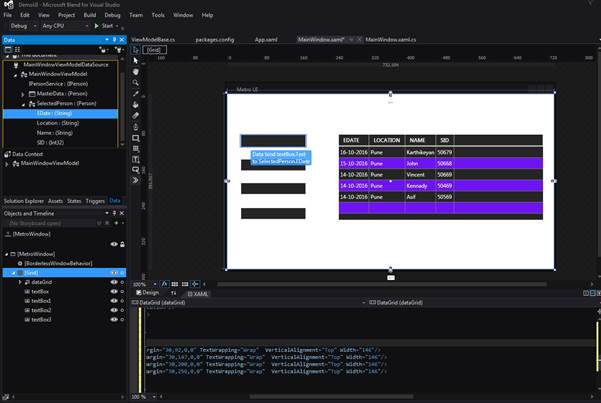Image resolution: width=601 pixels, height=403 pixels.
Task: Select Location : (String) in Data panel
Action: [56, 123]
